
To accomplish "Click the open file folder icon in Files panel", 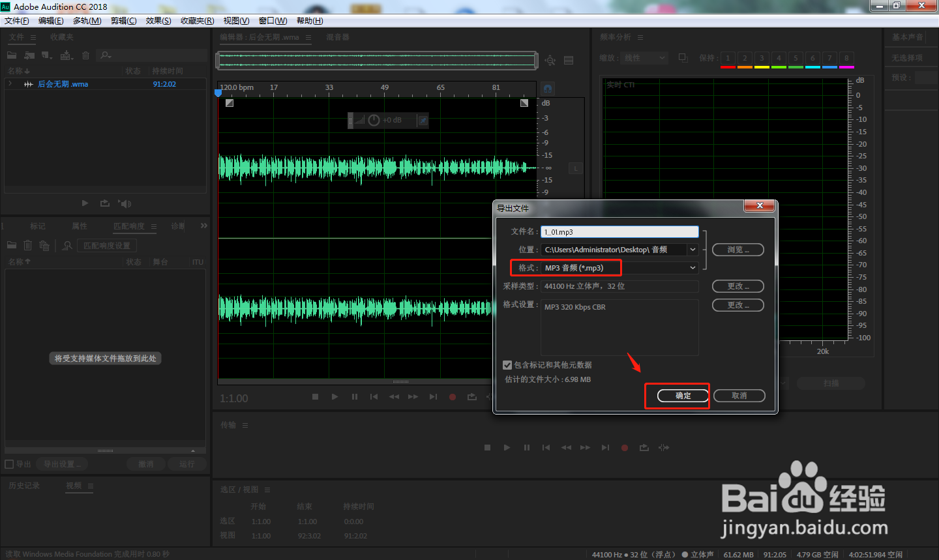I will tap(12, 55).
